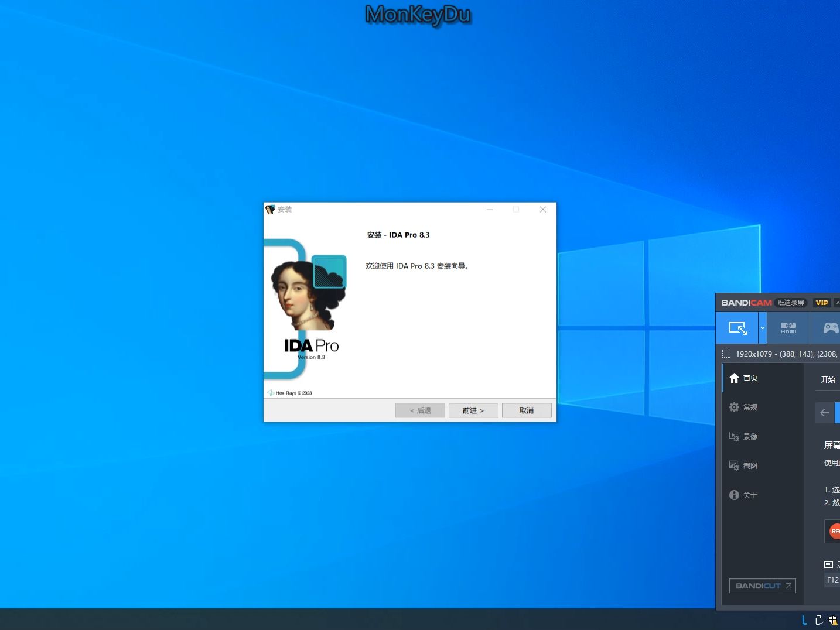Expand the recording mode chevron dropdown
840x630 pixels.
(x=763, y=328)
